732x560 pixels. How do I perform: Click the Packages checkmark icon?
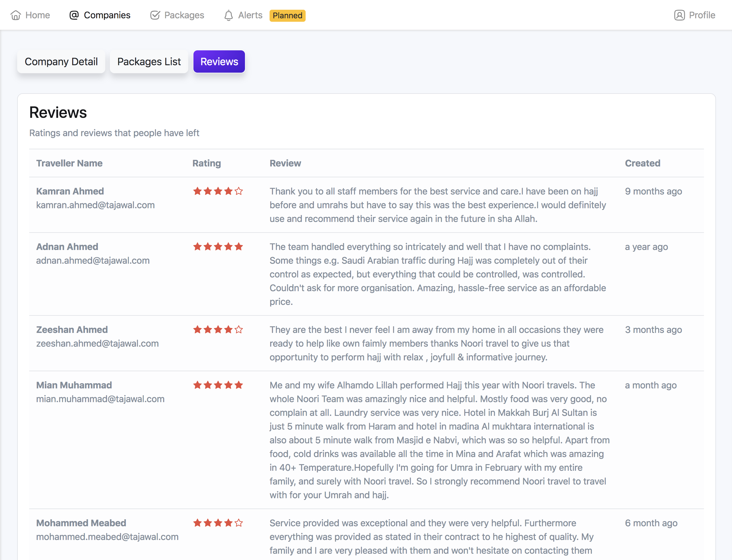click(x=155, y=15)
